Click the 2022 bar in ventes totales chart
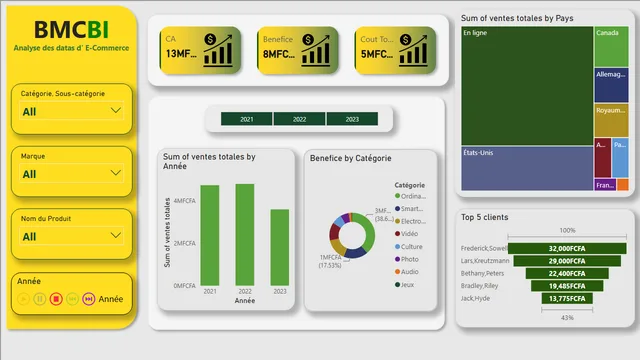 click(245, 235)
